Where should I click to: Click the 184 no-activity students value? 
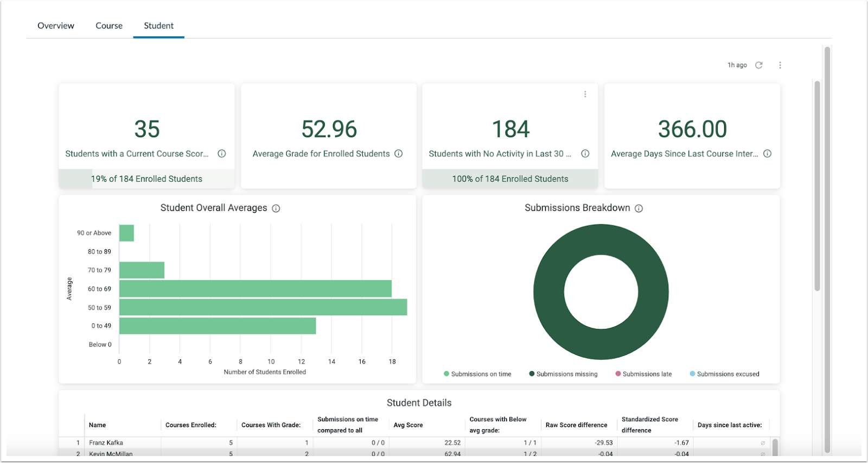[510, 129]
